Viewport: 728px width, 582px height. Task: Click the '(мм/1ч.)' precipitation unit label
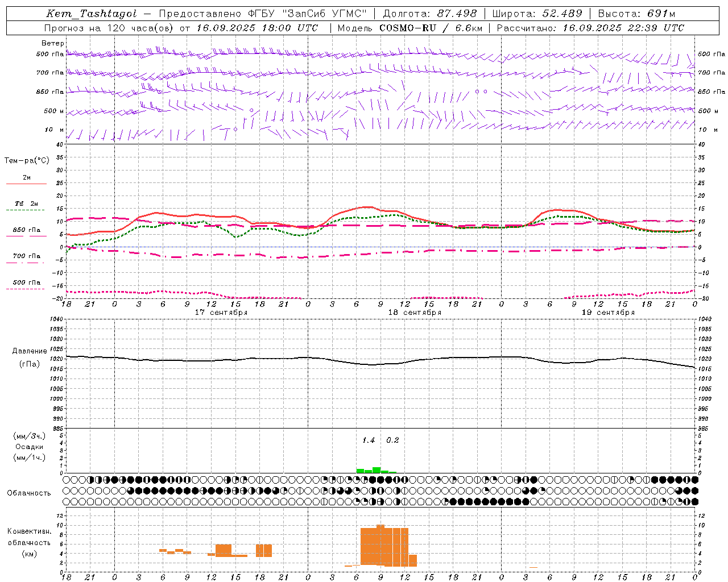coord(30,458)
